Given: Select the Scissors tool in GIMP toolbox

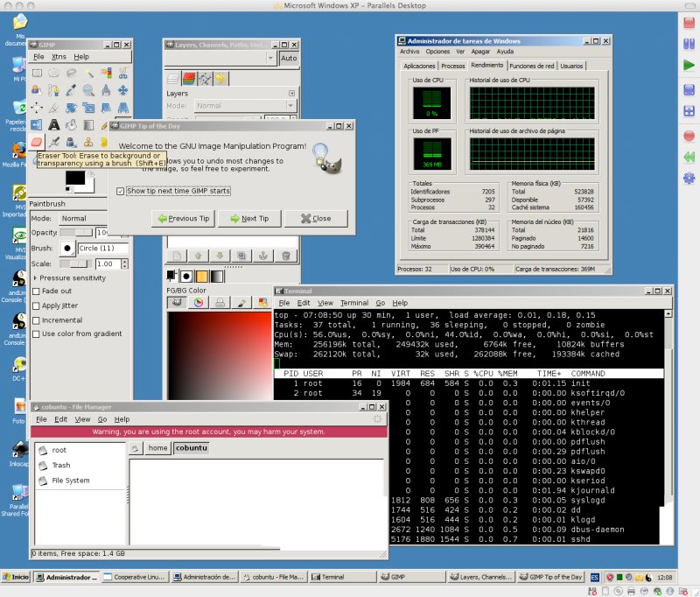Looking at the screenshot, I should (123, 73).
